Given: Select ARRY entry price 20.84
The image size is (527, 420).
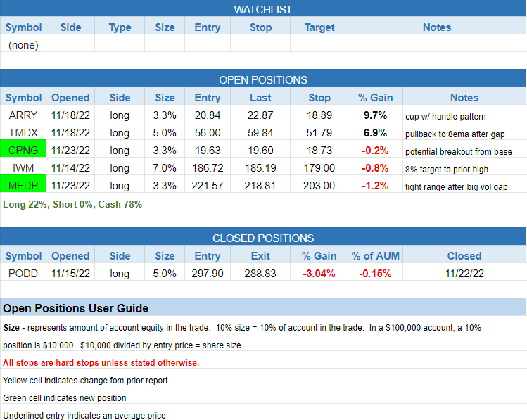Looking at the screenshot, I should pos(208,115).
